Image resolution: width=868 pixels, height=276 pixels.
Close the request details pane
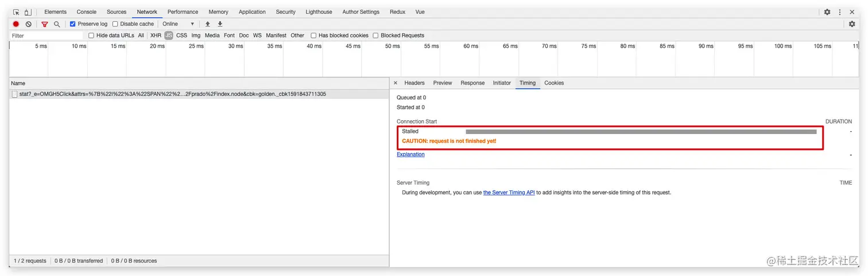pos(395,83)
